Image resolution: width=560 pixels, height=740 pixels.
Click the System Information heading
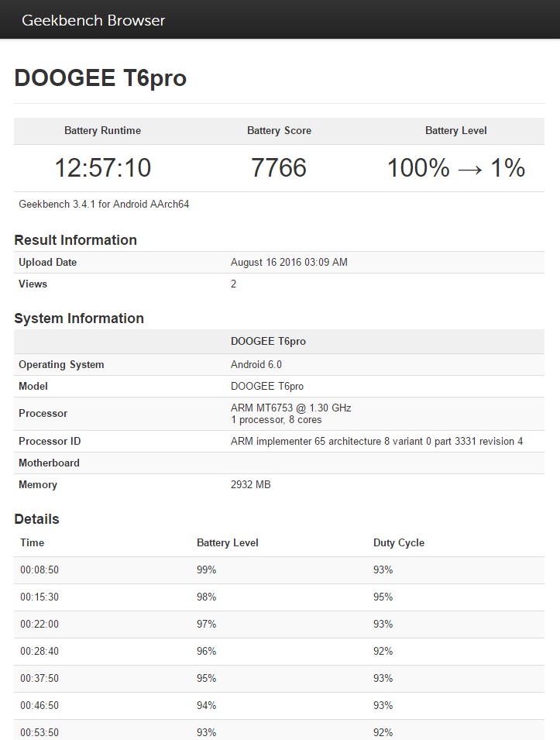click(x=79, y=318)
